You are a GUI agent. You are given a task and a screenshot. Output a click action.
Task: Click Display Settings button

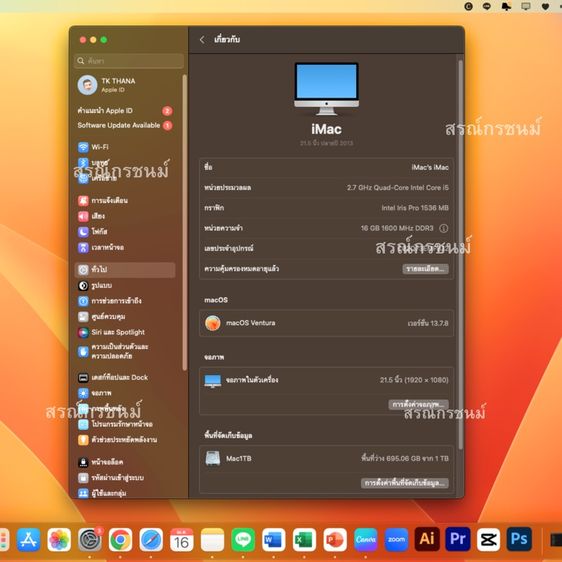click(x=418, y=405)
